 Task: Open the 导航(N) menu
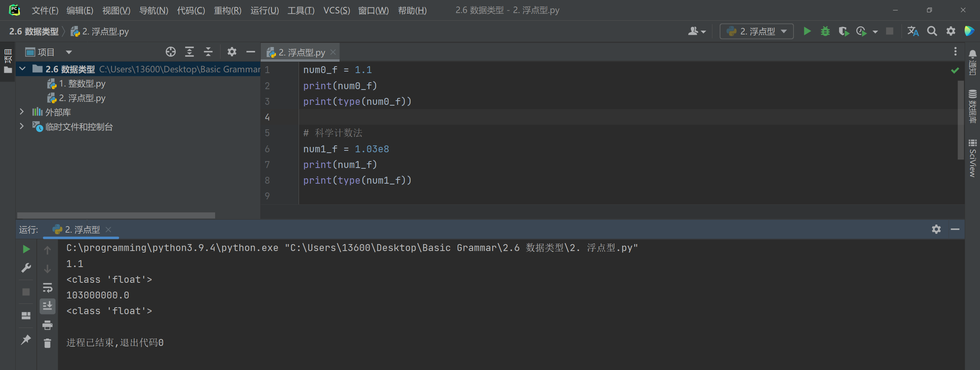pyautogui.click(x=154, y=10)
